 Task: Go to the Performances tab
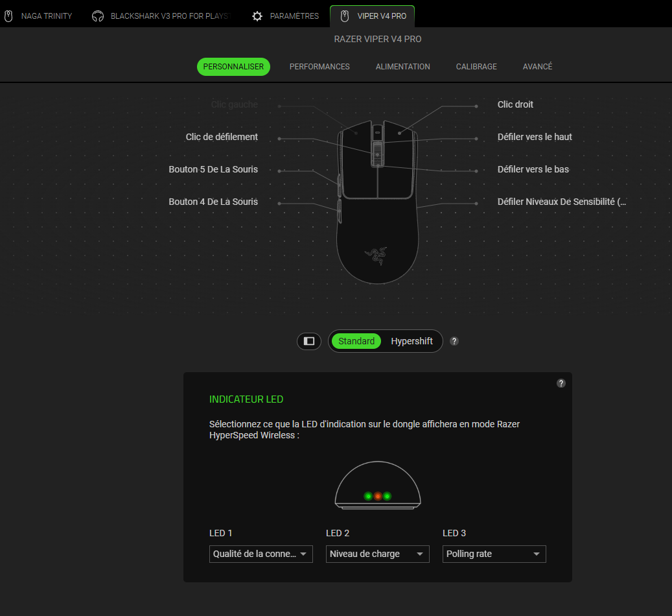[319, 67]
